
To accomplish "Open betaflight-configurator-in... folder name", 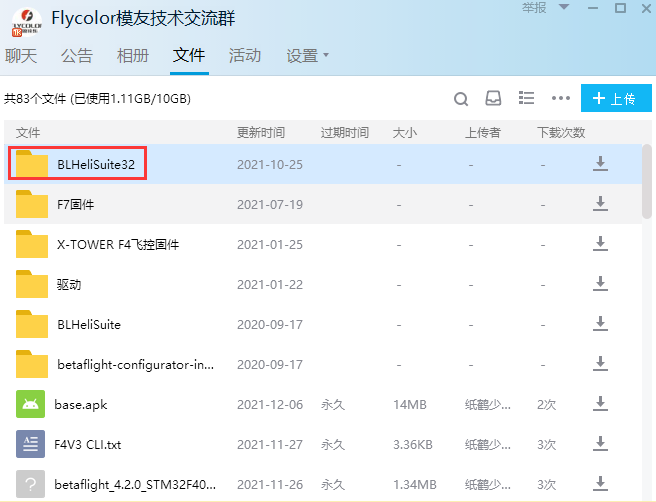I will coord(136,364).
